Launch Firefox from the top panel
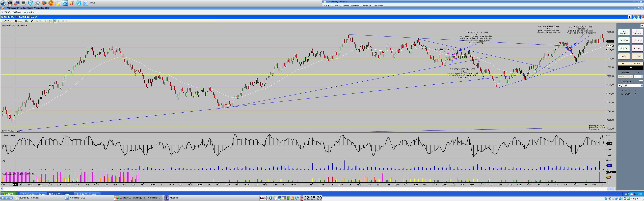644x201 pixels. point(44,3)
